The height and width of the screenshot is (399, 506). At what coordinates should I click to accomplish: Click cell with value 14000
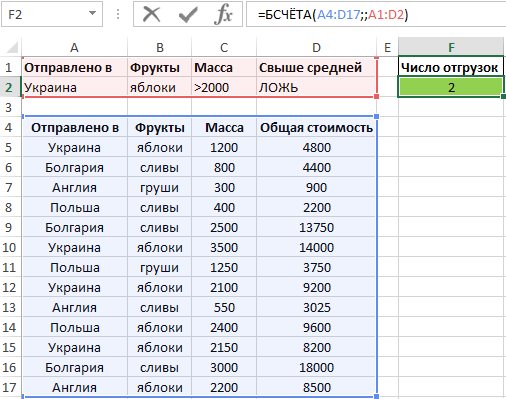coord(316,247)
